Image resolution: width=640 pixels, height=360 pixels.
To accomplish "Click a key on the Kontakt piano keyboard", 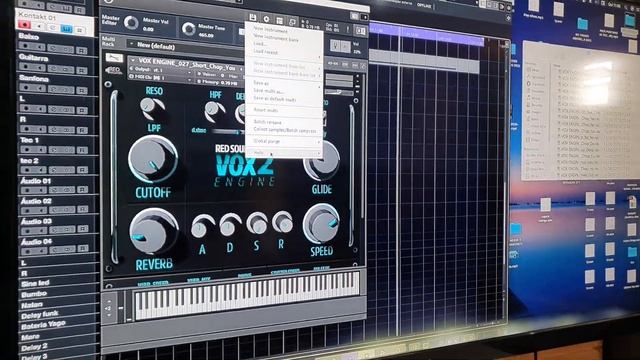I will [x=247, y=295].
